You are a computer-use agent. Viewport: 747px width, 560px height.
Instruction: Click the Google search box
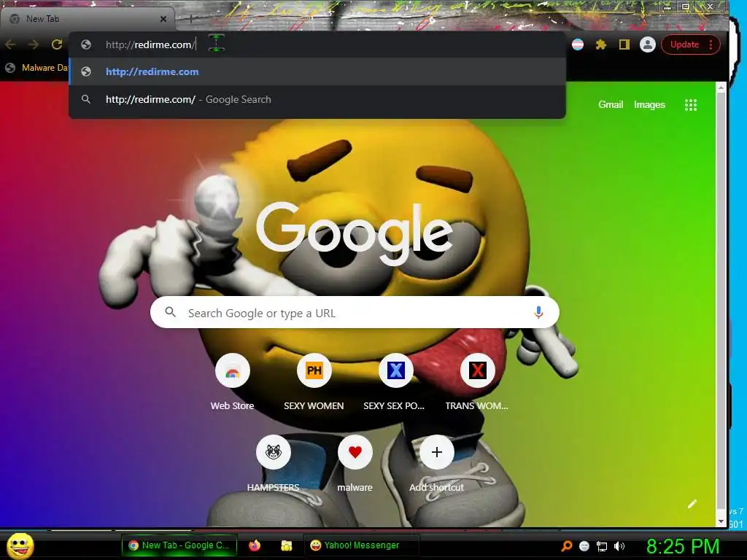coord(355,312)
